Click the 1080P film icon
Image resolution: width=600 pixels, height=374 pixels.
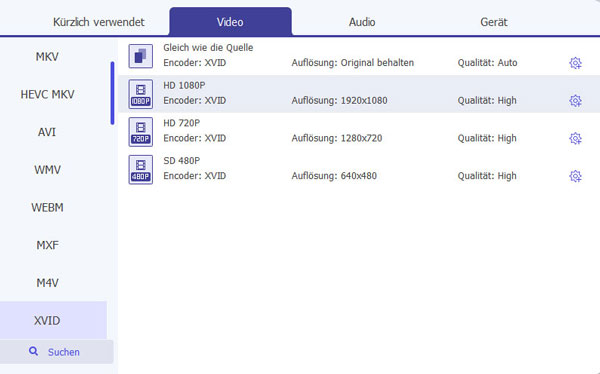pos(140,94)
